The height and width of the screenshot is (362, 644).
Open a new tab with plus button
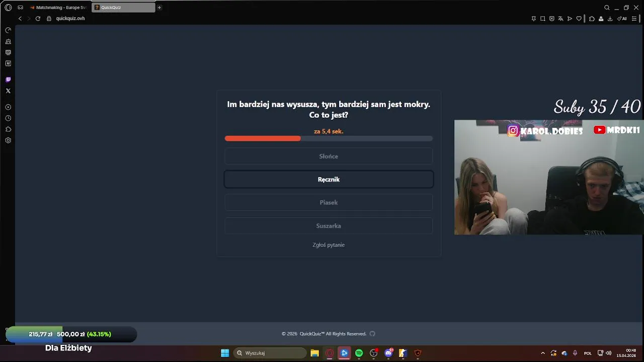pyautogui.click(x=159, y=8)
